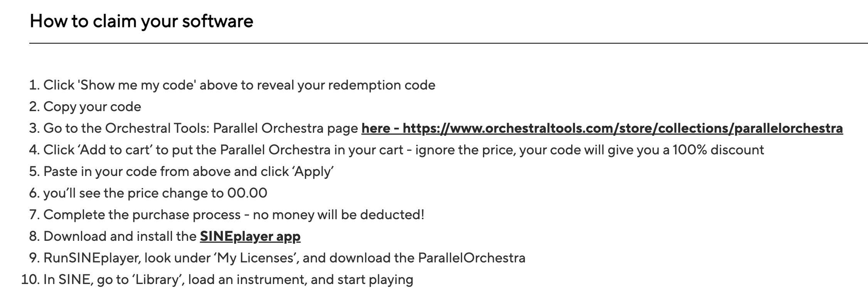868x301 pixels.
Task: Click 'Complete the purchase process' text
Action: coord(142,215)
